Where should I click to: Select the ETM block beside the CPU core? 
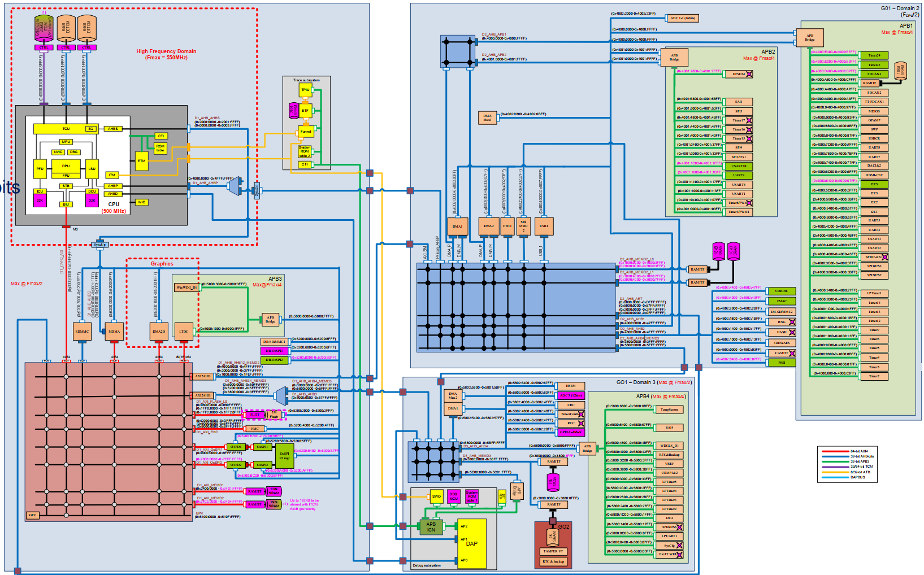pyautogui.click(x=141, y=160)
